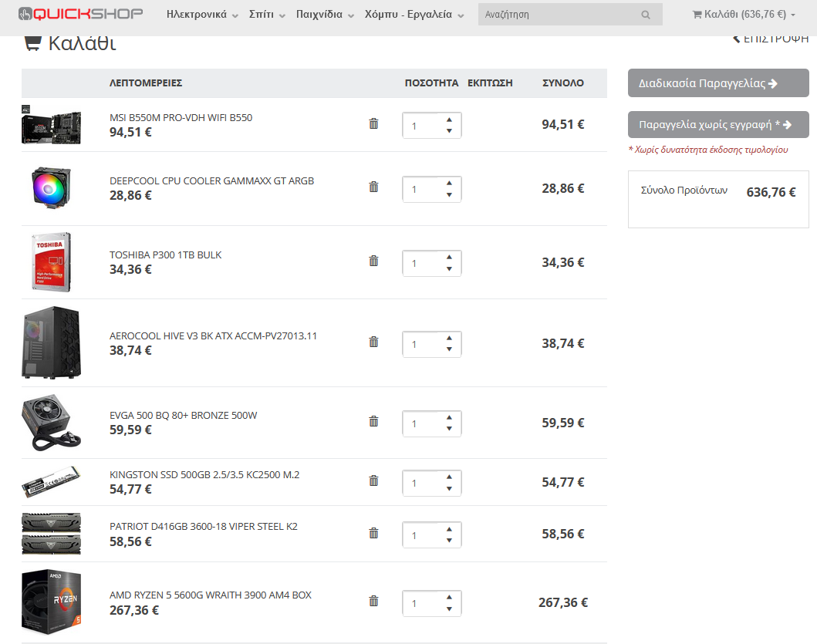Open AEROCOOL HIVE V3 BK ATX product link
Screen dimensions: 817x644
(213, 336)
